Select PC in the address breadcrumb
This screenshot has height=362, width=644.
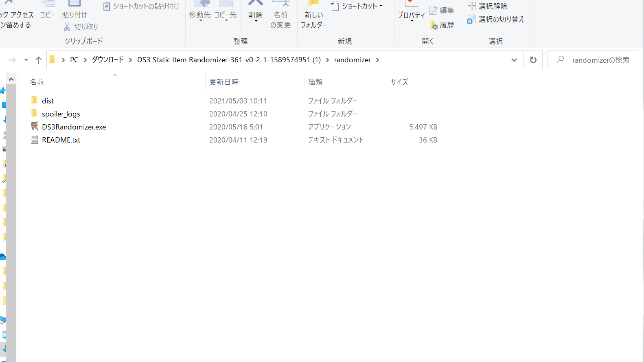[74, 60]
